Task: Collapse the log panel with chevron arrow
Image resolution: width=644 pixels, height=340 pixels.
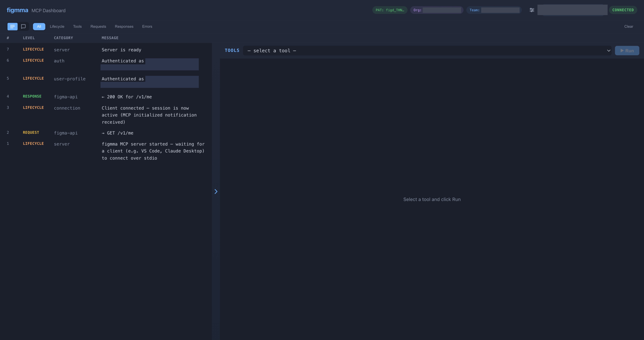Action: (216, 192)
